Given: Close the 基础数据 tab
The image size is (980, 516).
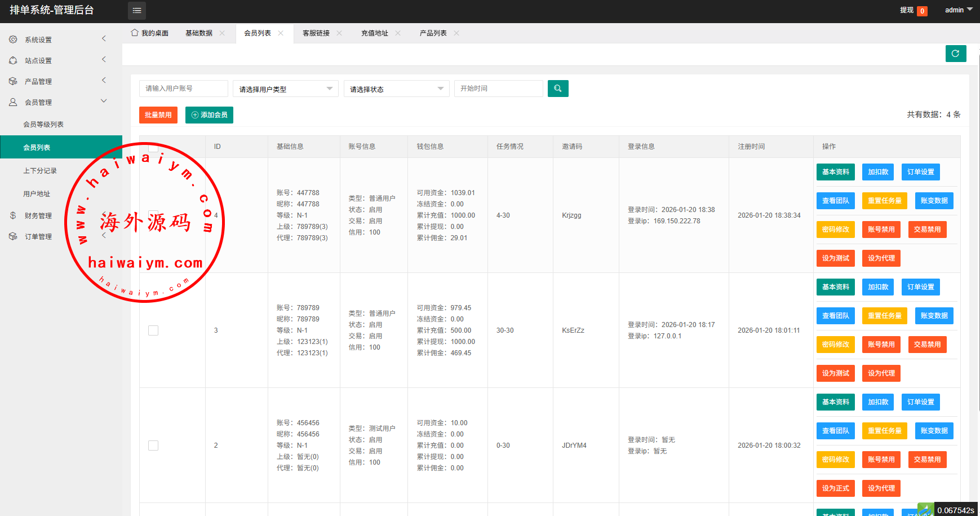Looking at the screenshot, I should [222, 33].
